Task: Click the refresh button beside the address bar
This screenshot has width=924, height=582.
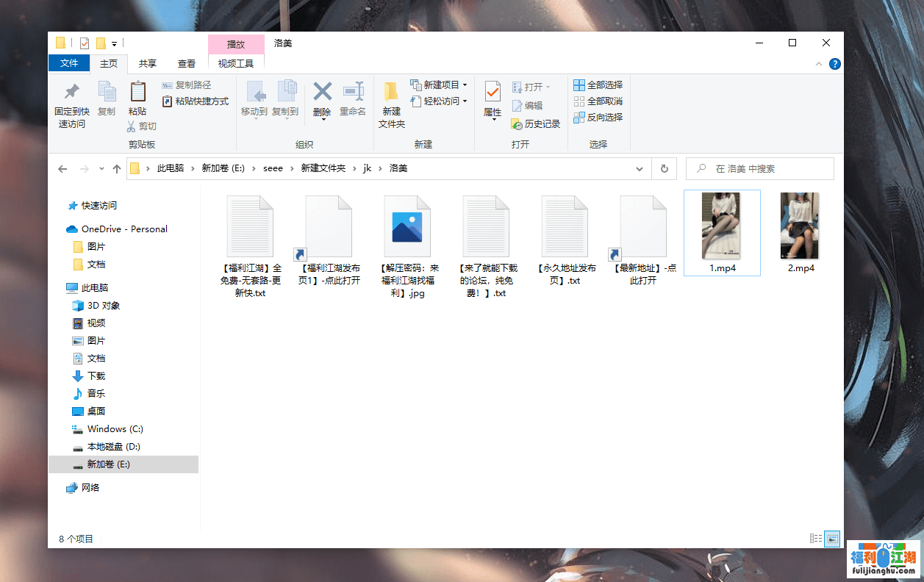Action: tap(664, 168)
